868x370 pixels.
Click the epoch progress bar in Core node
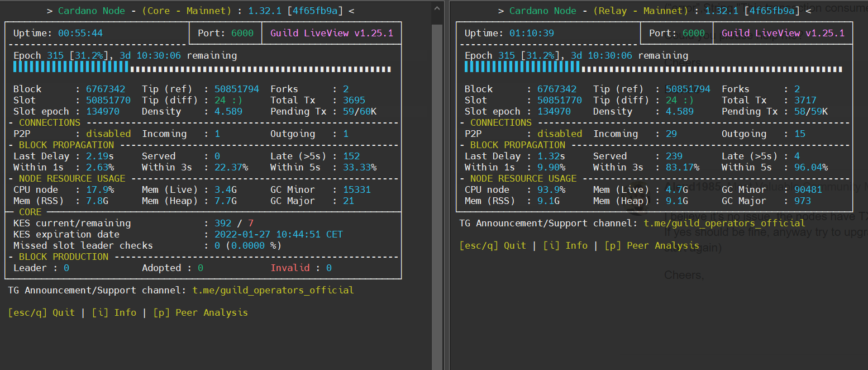point(202,68)
